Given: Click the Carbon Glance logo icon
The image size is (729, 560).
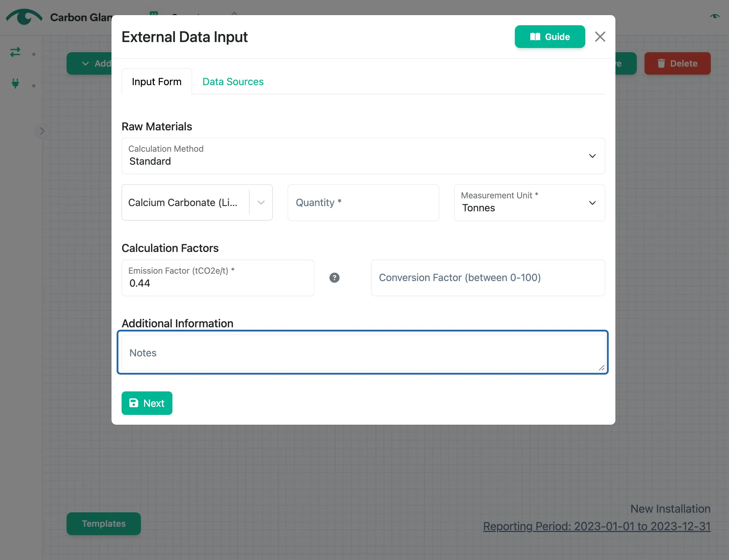Looking at the screenshot, I should (24, 17).
